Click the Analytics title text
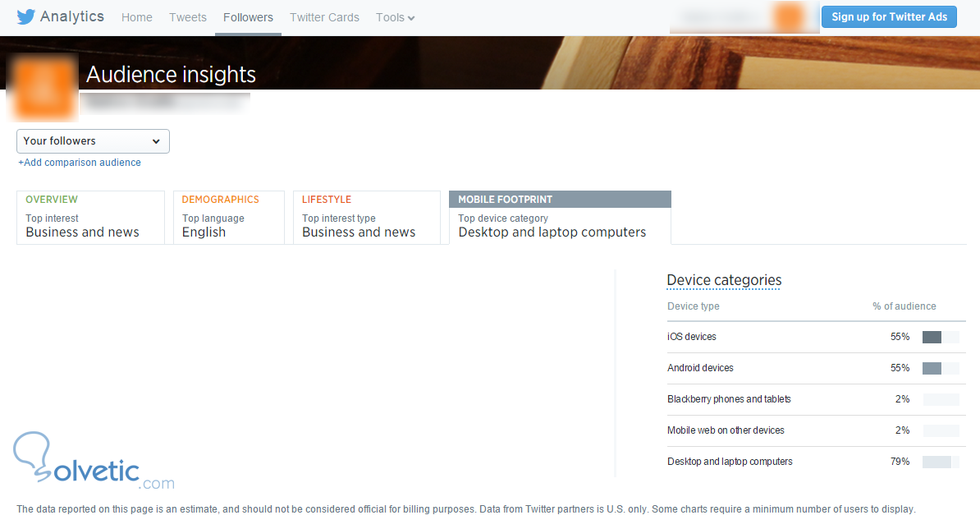Image resolution: width=980 pixels, height=529 pixels. (72, 16)
